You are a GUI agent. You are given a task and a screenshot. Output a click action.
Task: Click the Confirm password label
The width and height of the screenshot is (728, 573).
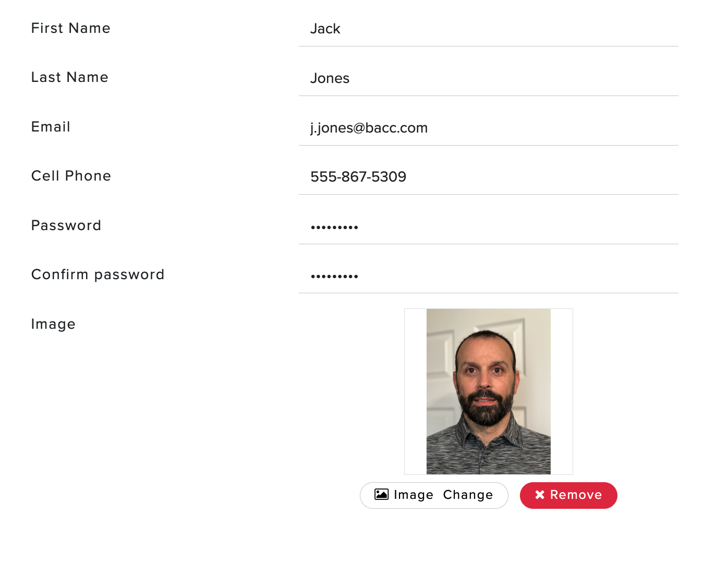click(98, 274)
